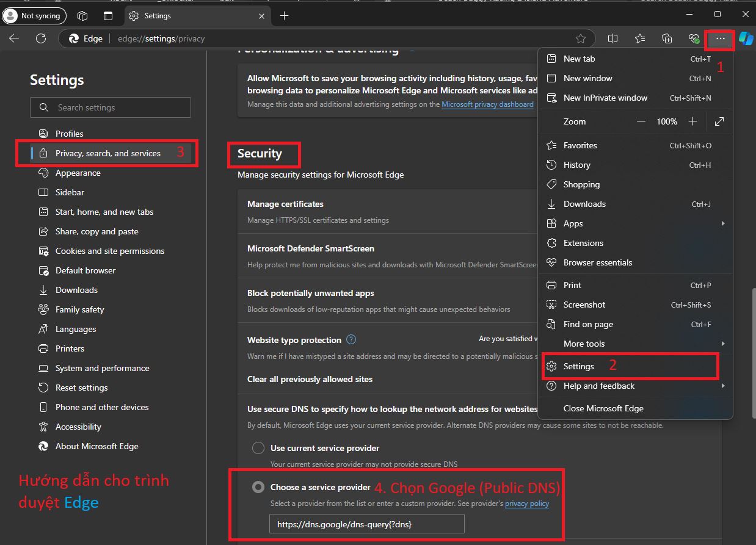Close the Settings tab
Viewport: 756px width, 545px height.
(x=261, y=16)
